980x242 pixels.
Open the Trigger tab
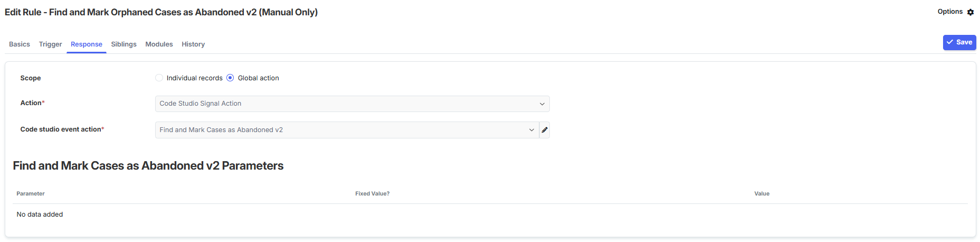(x=50, y=44)
